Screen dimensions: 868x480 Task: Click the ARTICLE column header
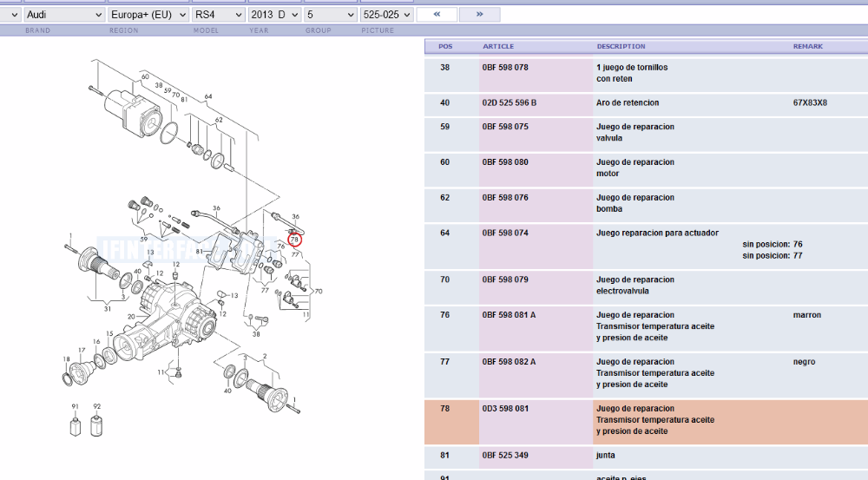(498, 47)
